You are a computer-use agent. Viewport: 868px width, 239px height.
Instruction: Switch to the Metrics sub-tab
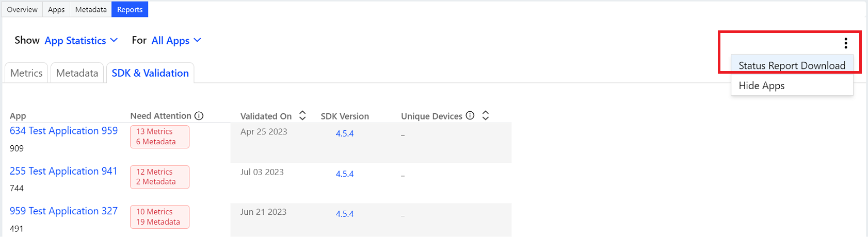(26, 73)
